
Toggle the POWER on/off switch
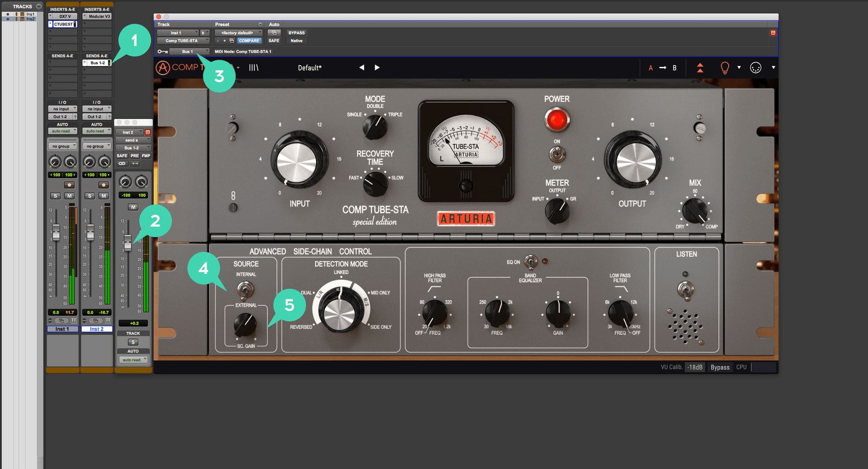pyautogui.click(x=557, y=155)
